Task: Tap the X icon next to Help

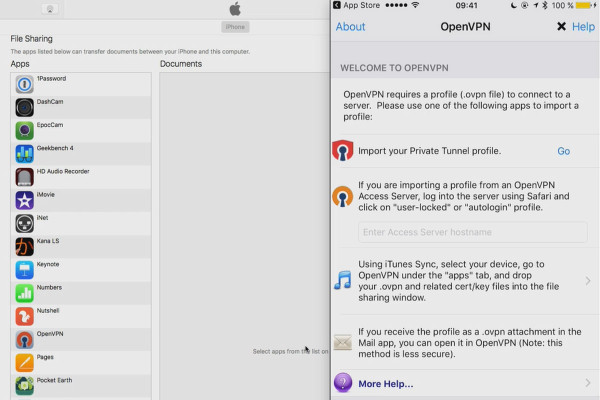Action: click(561, 26)
